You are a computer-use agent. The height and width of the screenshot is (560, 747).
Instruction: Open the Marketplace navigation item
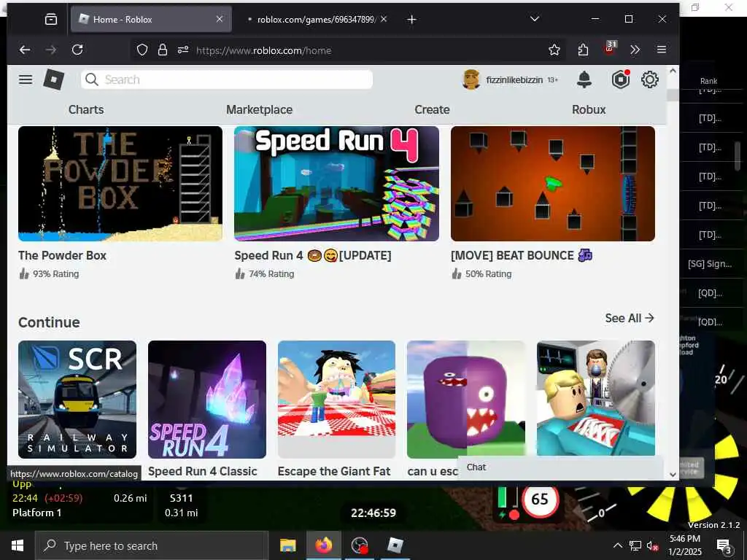259,109
